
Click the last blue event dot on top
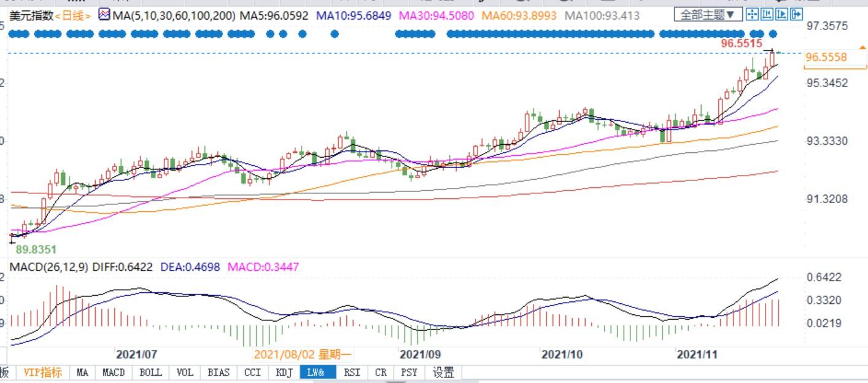tap(772, 34)
